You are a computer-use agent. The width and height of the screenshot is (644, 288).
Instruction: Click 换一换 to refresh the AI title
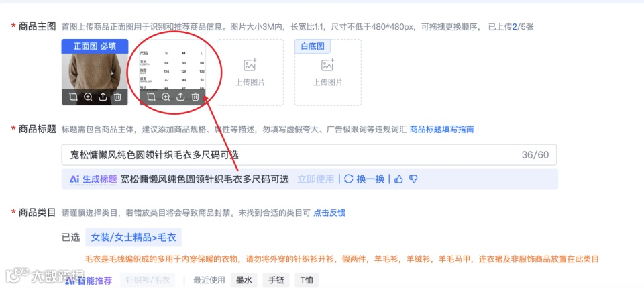coord(365,179)
